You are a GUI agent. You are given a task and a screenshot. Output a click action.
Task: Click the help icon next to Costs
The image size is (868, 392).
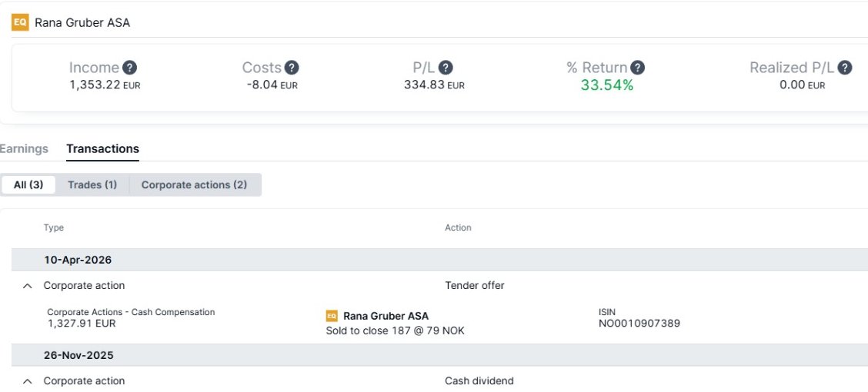tap(292, 68)
